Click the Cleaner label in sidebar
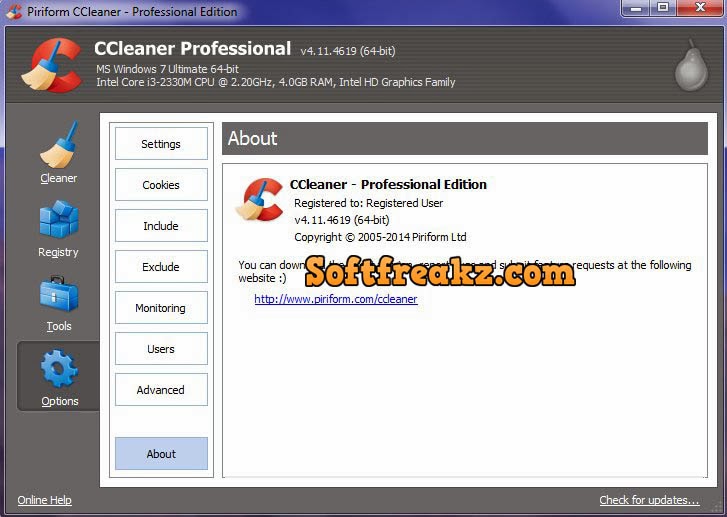The width and height of the screenshot is (727, 517). [x=58, y=178]
